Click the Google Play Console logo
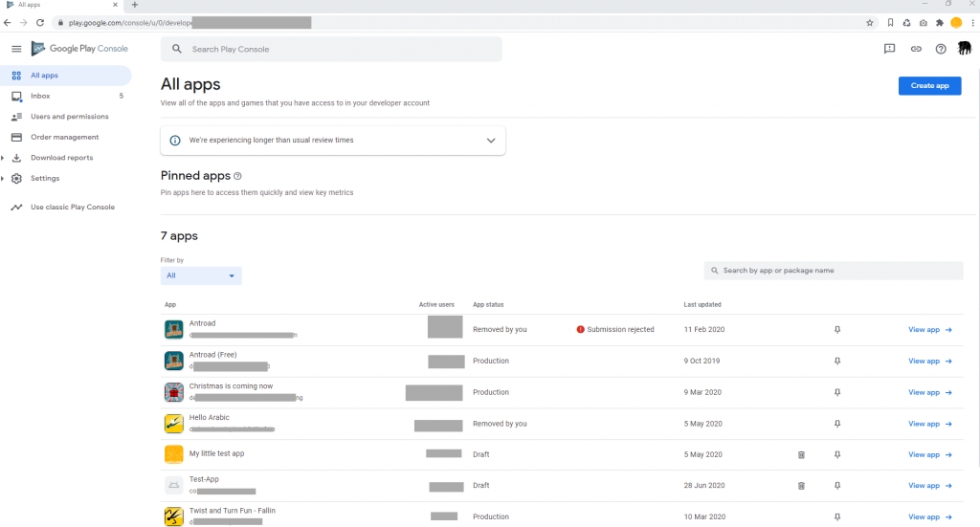980x527 pixels. tap(79, 49)
